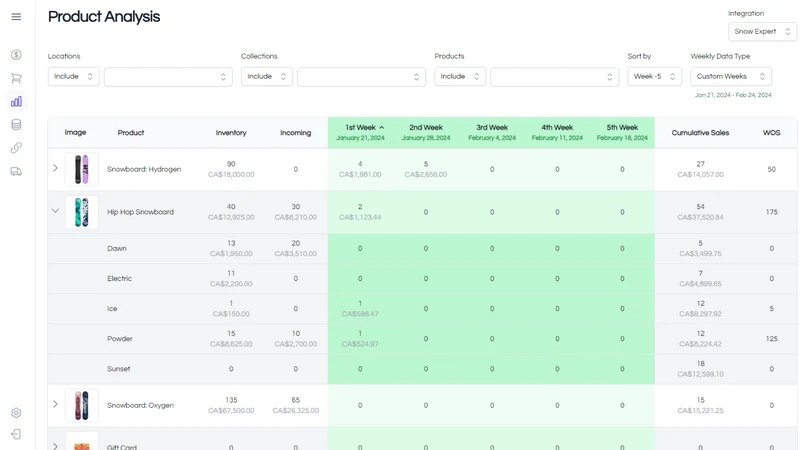This screenshot has width=800, height=450.
Task: Sort by the Product column header
Action: [131, 133]
